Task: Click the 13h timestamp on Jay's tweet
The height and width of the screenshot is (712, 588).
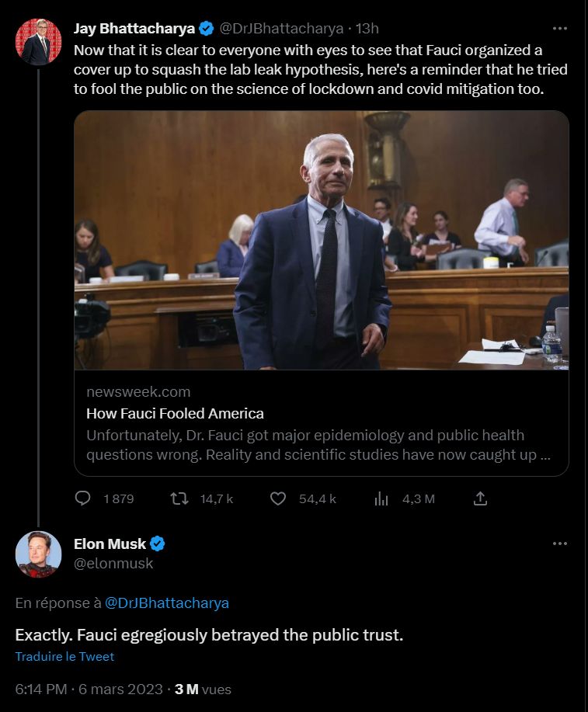Action: coord(367,29)
